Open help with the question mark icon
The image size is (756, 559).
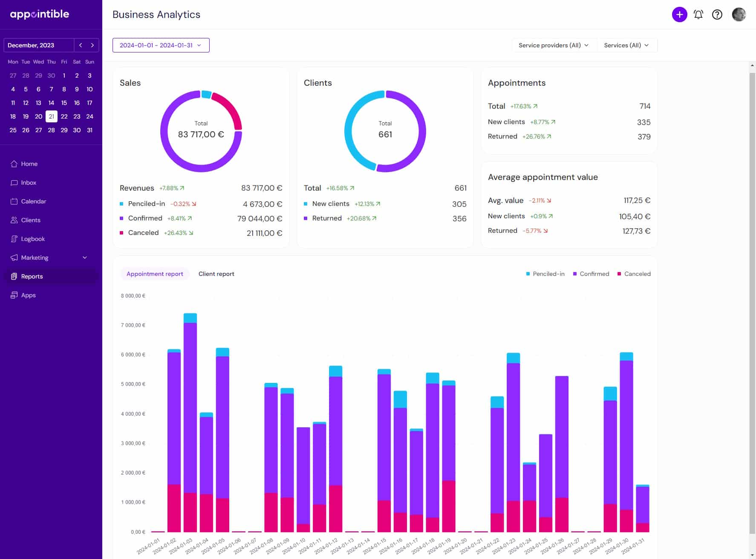coord(717,14)
